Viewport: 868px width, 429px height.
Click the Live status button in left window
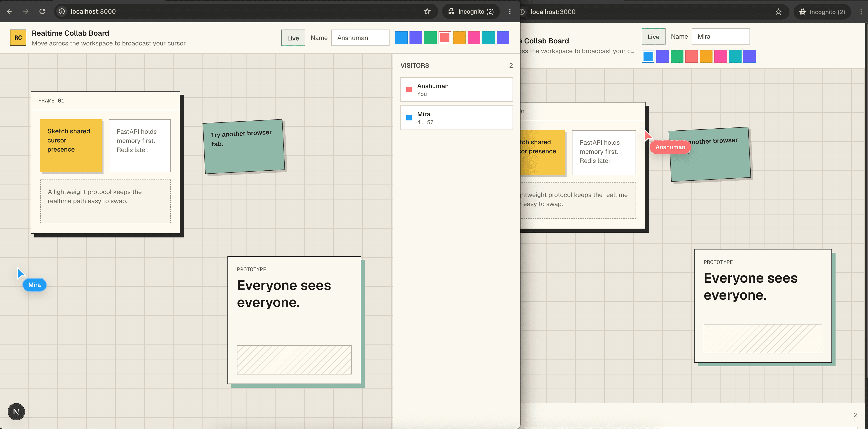pos(293,38)
